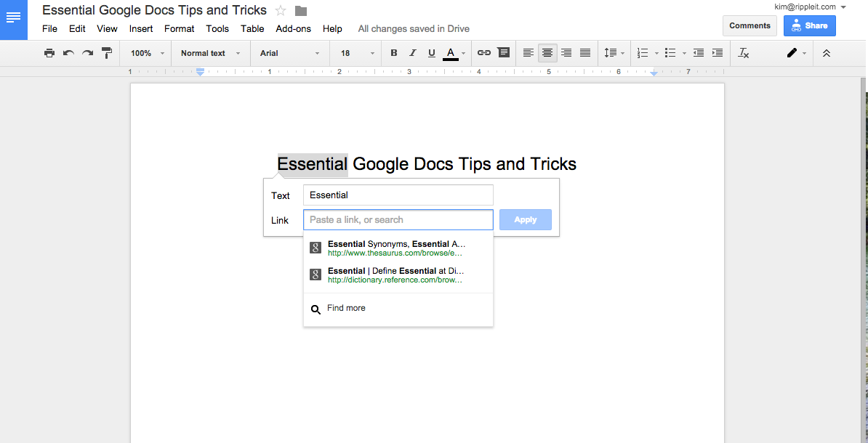Screen dimensions: 868x443
Task: Open the Help menu
Action: [x=332, y=29]
